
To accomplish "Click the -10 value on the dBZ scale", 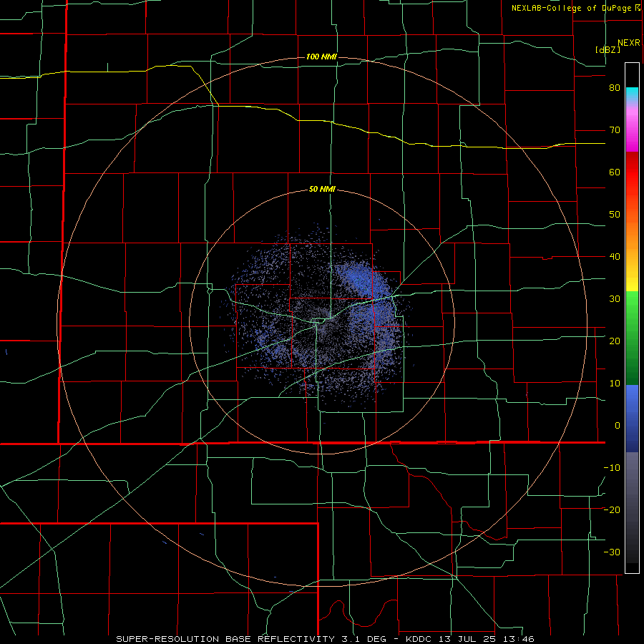I will pyautogui.click(x=612, y=467).
